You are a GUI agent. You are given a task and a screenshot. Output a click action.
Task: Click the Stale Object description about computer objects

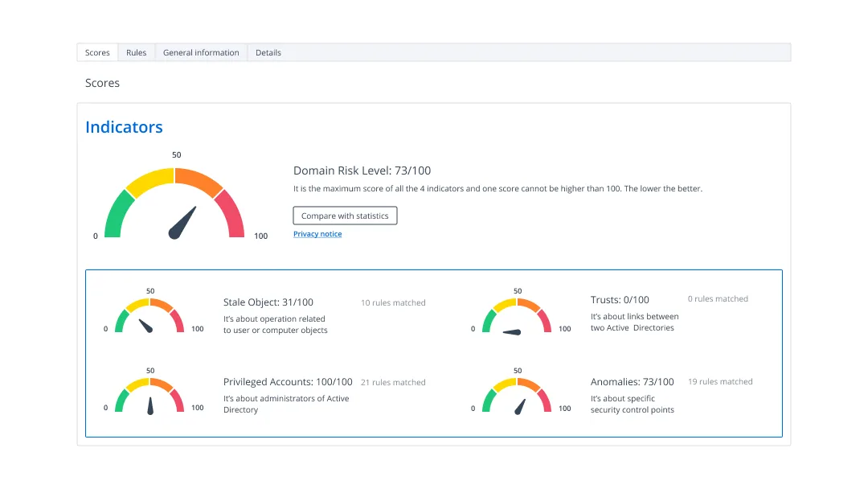[x=275, y=324]
